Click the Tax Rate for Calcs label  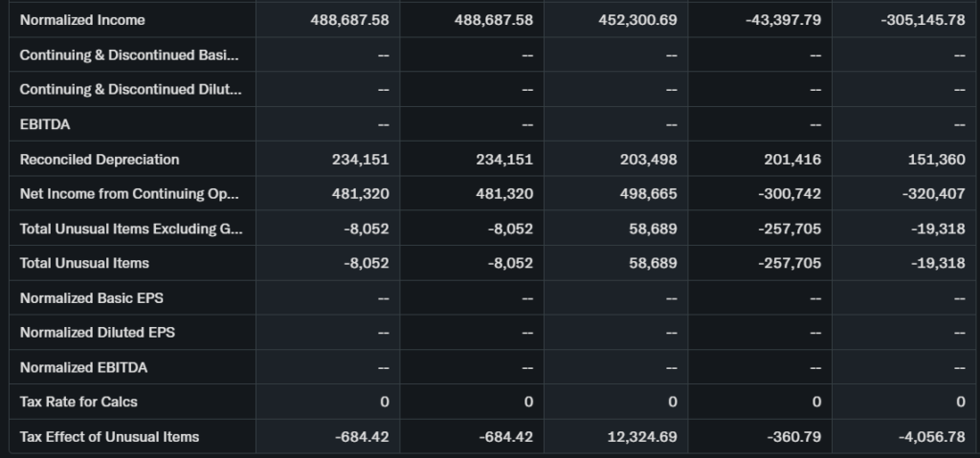coord(78,403)
